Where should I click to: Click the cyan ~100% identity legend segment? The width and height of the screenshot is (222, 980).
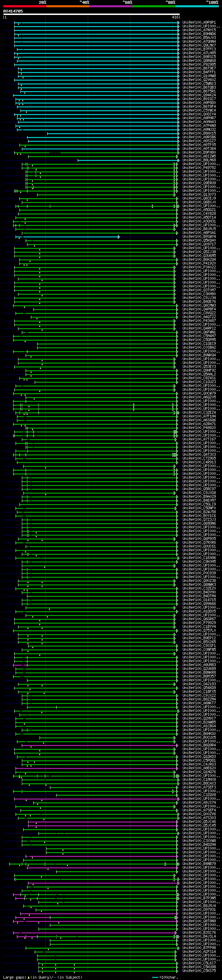tap(197, 6)
